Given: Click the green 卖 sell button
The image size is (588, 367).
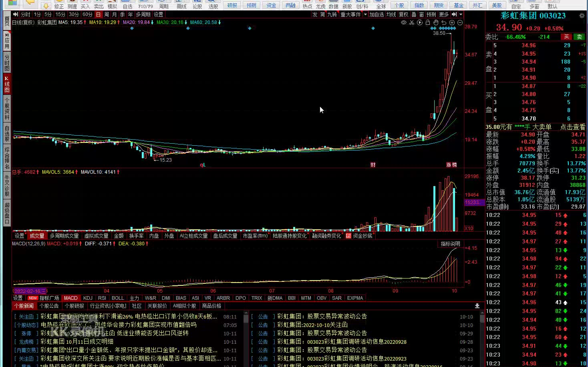Looking at the screenshot, I should (579, 37).
